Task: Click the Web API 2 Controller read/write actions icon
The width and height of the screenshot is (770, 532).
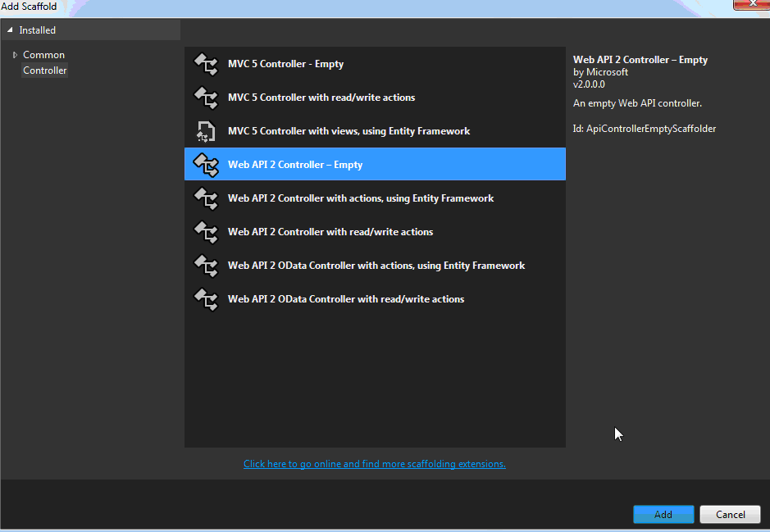Action: [x=206, y=232]
